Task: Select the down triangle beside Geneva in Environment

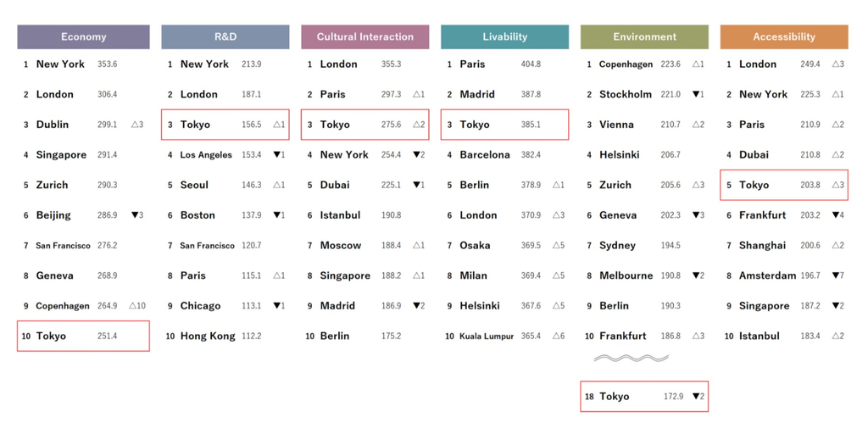Action: 695,215
